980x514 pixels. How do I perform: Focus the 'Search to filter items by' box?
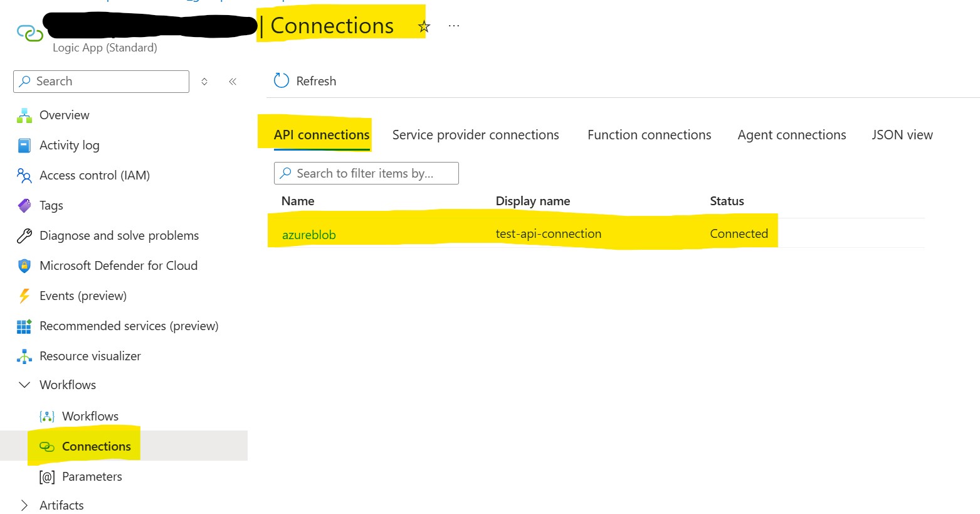pyautogui.click(x=366, y=173)
